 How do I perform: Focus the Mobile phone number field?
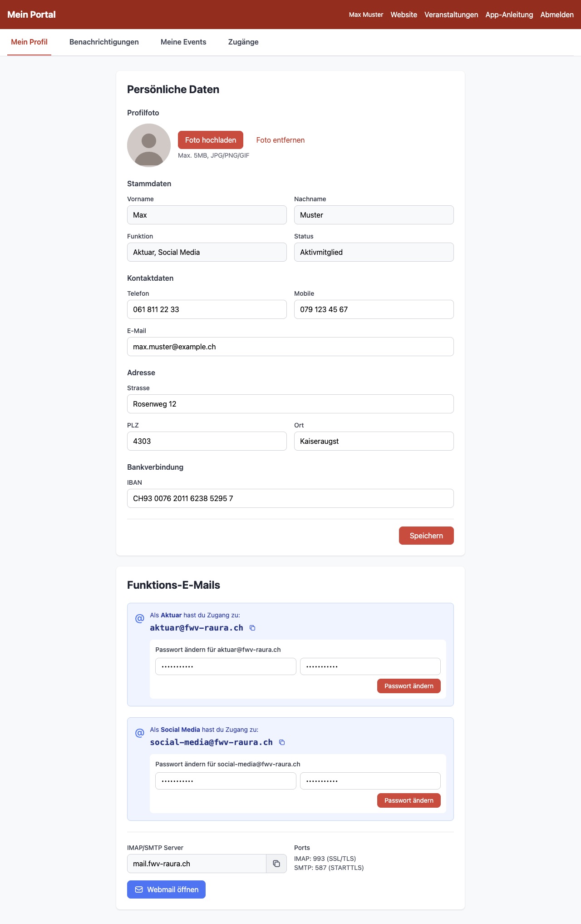click(374, 309)
